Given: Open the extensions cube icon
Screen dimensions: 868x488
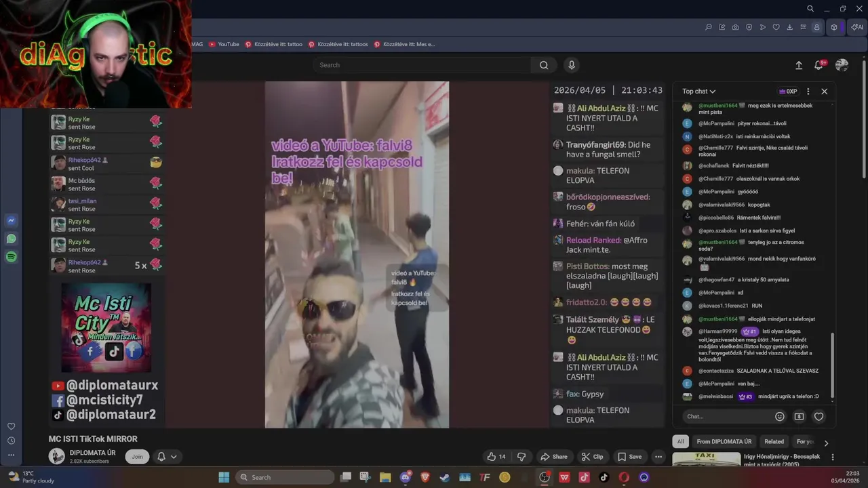Looking at the screenshot, I should click(834, 27).
